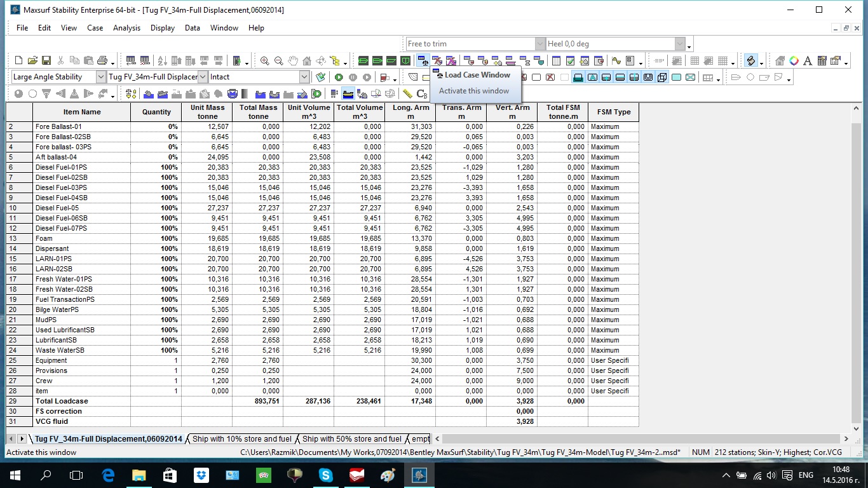Click the Item Name column header
Viewport: 868px width, 488px height.
click(x=82, y=112)
